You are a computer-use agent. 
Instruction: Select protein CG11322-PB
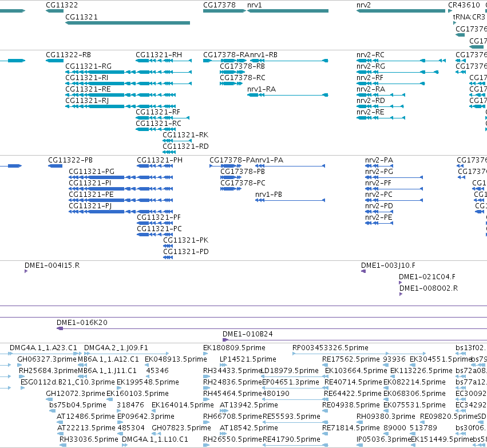56,166
